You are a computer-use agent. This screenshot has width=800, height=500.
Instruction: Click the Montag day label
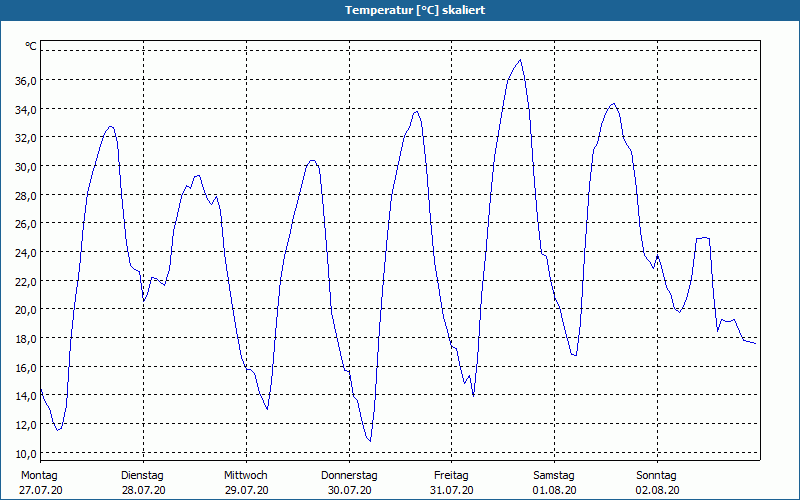[x=39, y=476]
